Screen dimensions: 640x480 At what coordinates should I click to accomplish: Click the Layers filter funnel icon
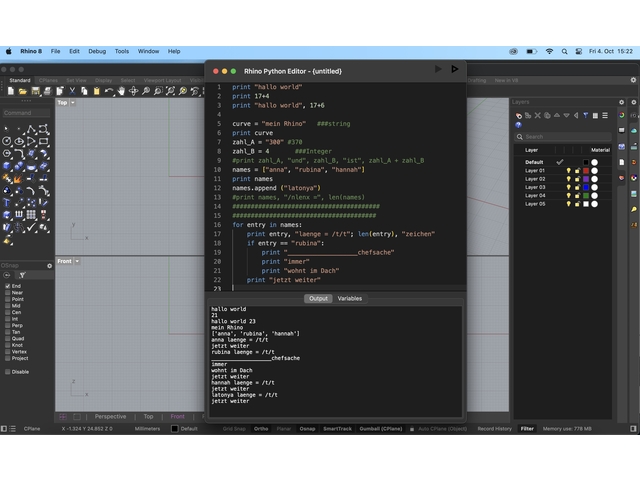click(586, 116)
